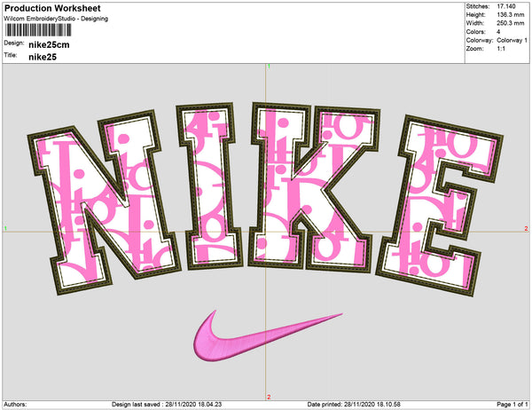
Task: Click the Width: label
Action: click(x=474, y=23)
